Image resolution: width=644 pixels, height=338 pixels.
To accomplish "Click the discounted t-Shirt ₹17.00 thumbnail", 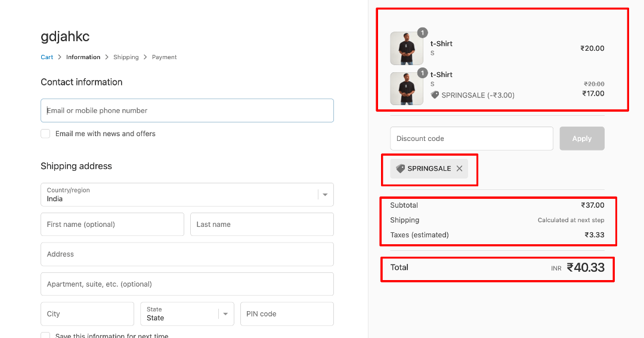I will click(407, 89).
